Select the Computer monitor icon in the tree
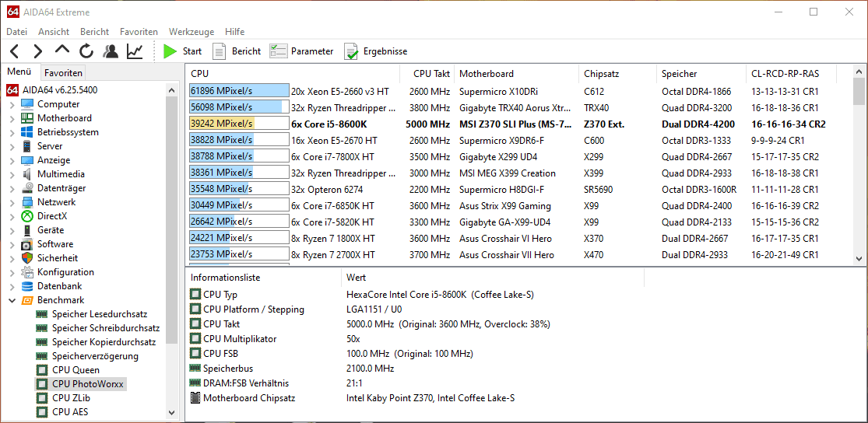868x423 pixels. pos(27,104)
